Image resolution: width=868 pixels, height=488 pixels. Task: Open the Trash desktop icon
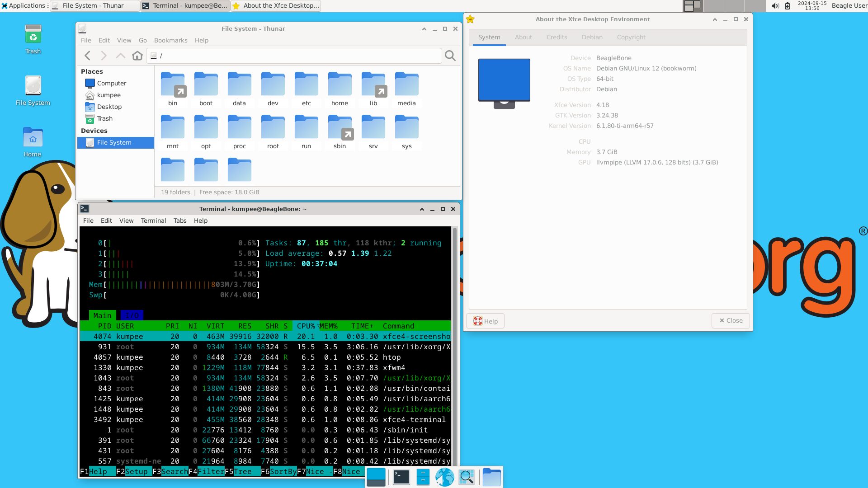click(x=33, y=39)
